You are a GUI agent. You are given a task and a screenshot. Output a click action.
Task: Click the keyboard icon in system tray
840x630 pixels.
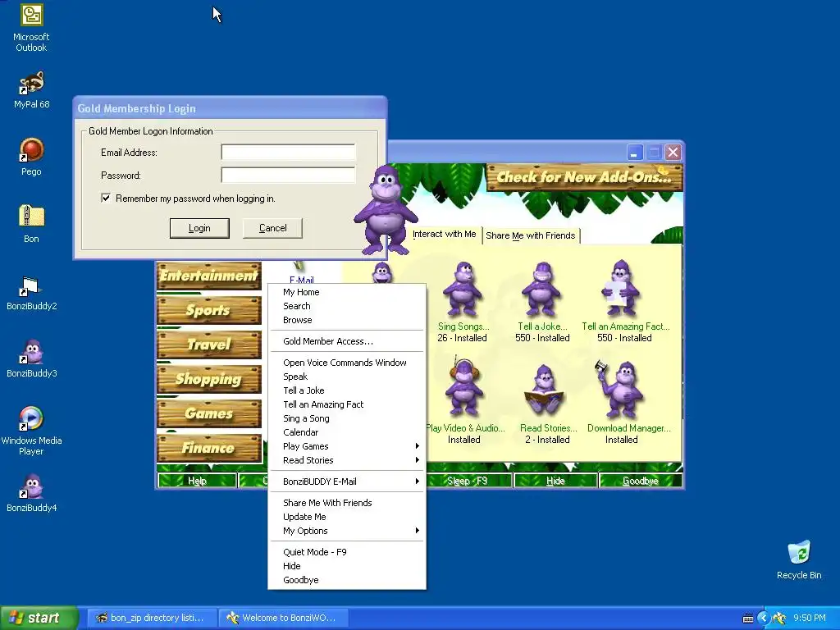coord(748,619)
